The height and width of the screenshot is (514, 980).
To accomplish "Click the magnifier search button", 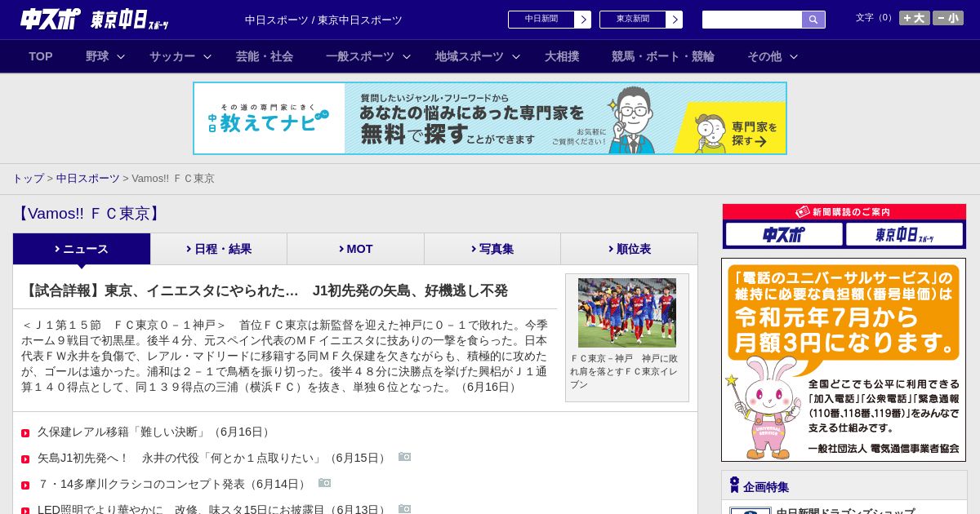I will tap(813, 20).
